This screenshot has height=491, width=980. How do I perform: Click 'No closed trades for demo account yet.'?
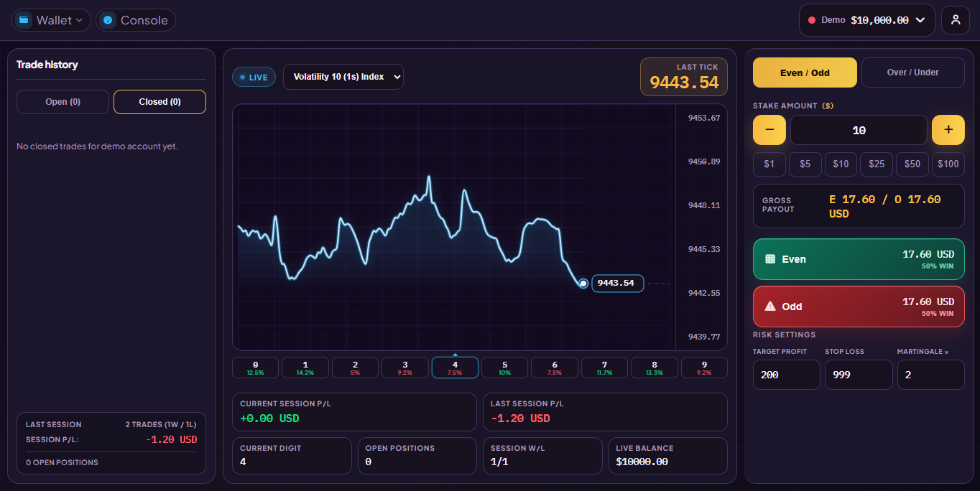[x=97, y=146]
